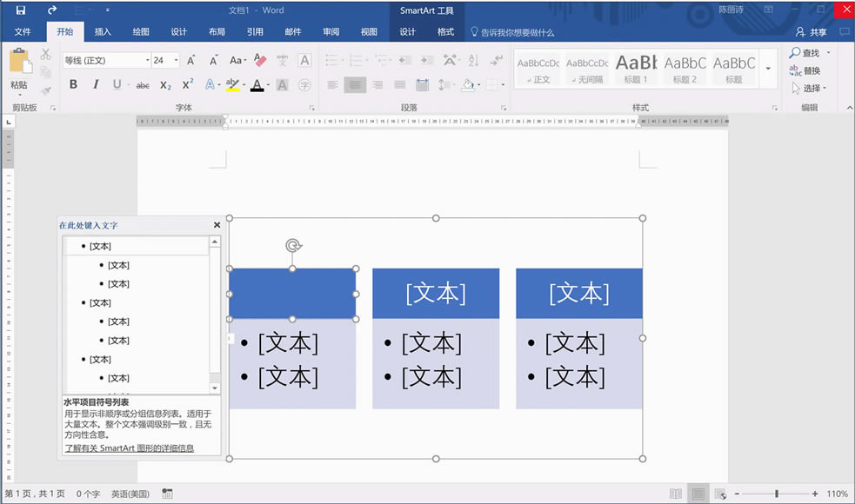The image size is (855, 504).
Task: Open the Font dialog launcher
Action: point(312,108)
